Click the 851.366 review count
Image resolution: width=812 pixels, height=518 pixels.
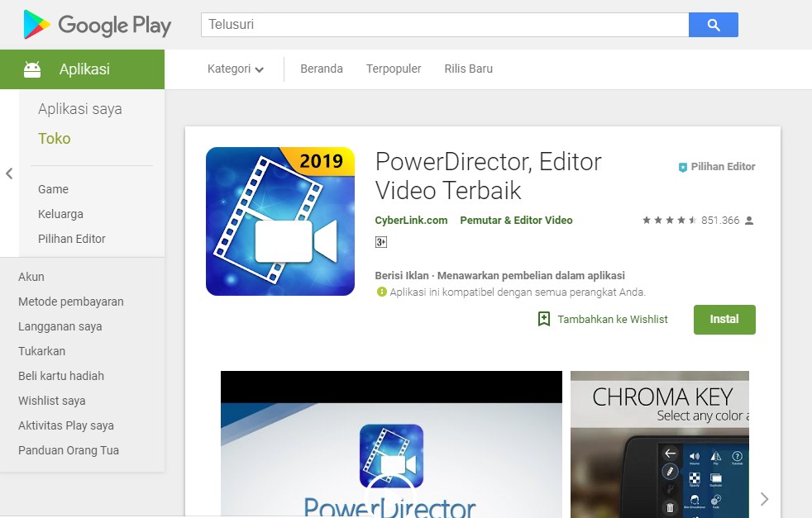(720, 221)
